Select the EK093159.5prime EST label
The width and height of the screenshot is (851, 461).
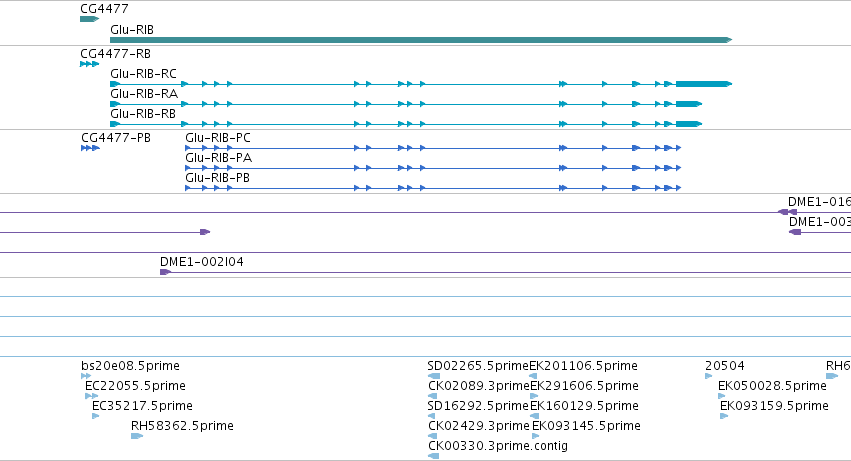[774, 406]
